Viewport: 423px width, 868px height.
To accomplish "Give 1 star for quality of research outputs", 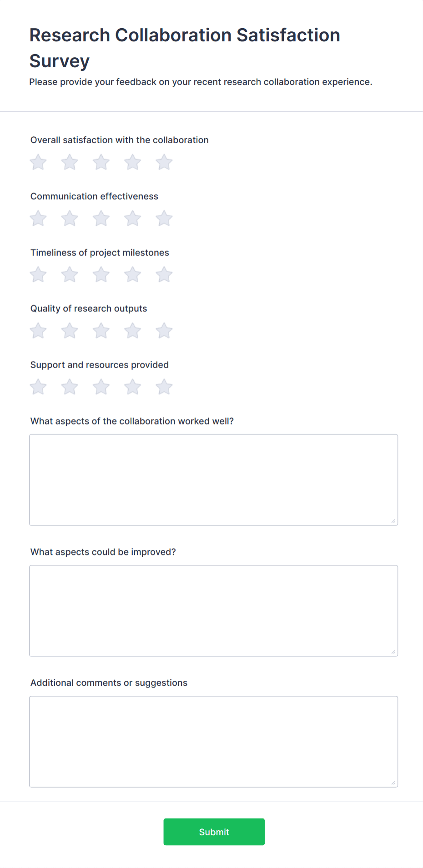I will pyautogui.click(x=38, y=331).
